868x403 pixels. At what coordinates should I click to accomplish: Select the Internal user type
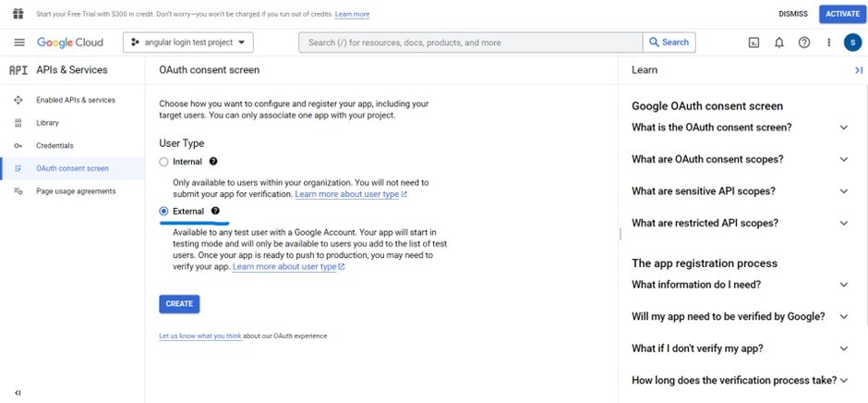(x=164, y=162)
